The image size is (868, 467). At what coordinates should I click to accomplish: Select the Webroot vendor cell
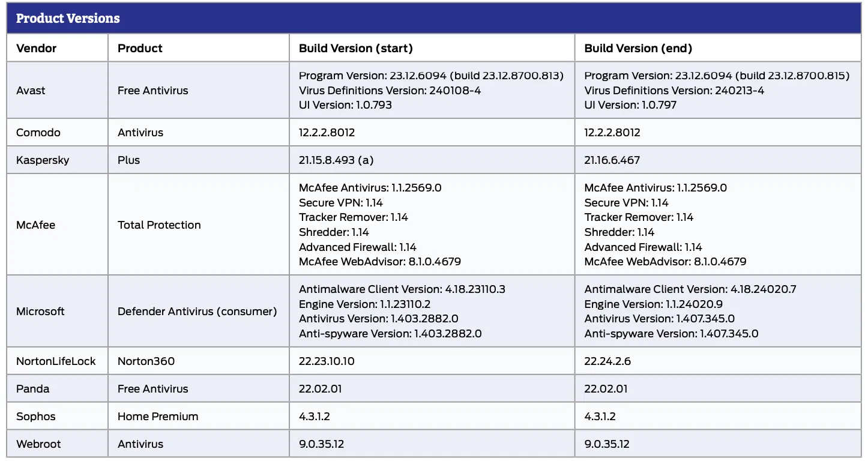[x=38, y=444]
